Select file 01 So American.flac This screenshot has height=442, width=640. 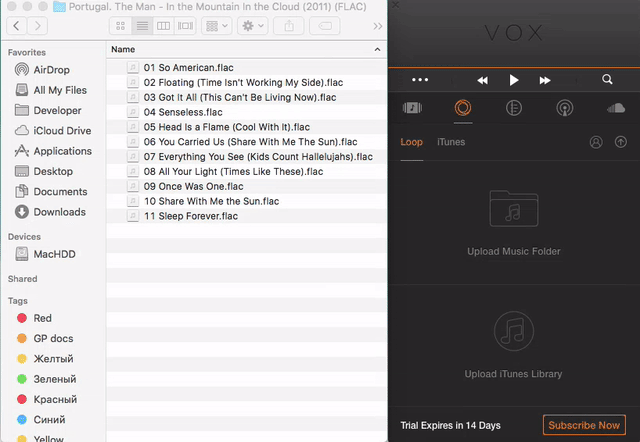(247, 67)
